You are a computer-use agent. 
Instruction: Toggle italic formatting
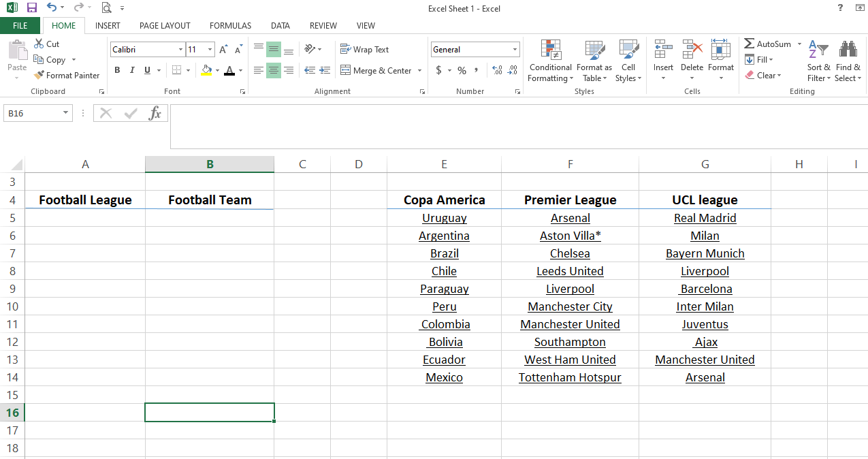click(x=131, y=69)
